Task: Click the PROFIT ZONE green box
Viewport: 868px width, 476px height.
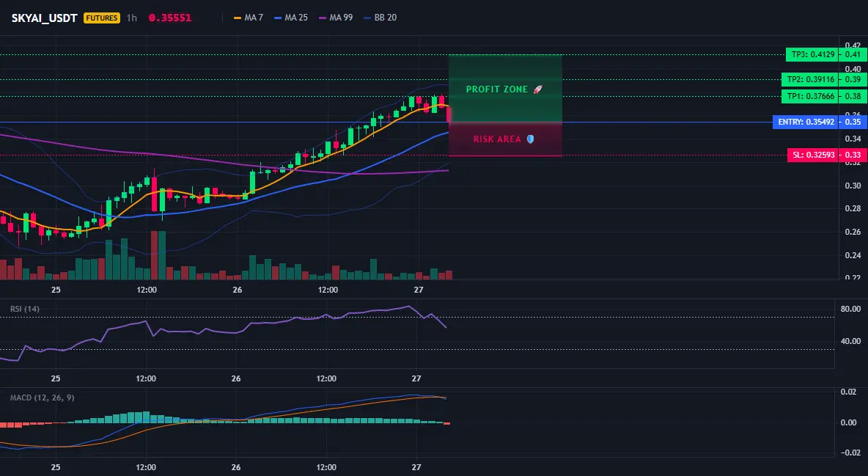Action: pos(505,88)
